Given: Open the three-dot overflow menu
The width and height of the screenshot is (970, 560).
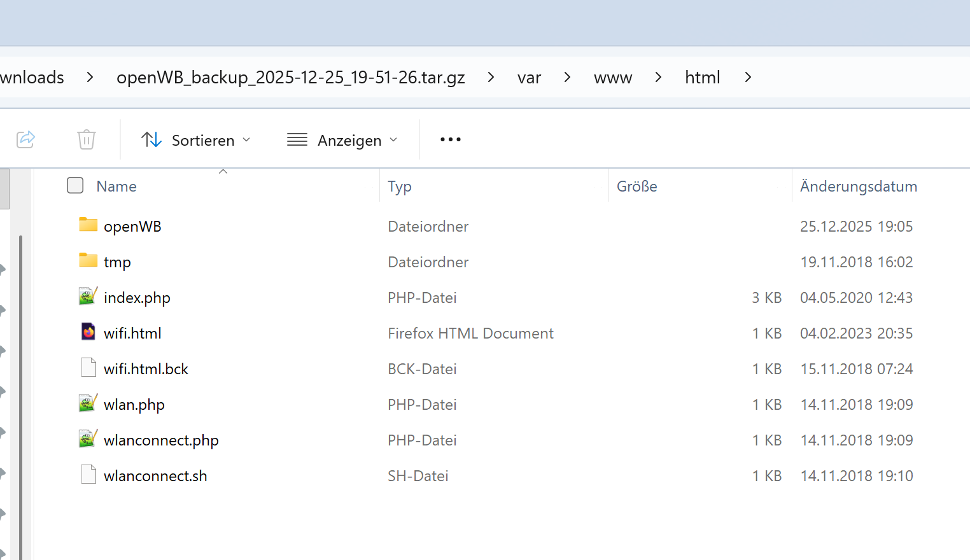Looking at the screenshot, I should click(450, 139).
